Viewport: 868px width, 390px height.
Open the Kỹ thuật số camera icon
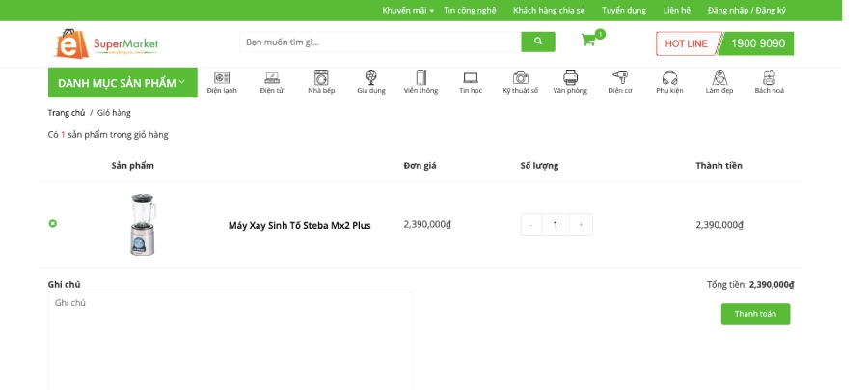click(x=521, y=78)
